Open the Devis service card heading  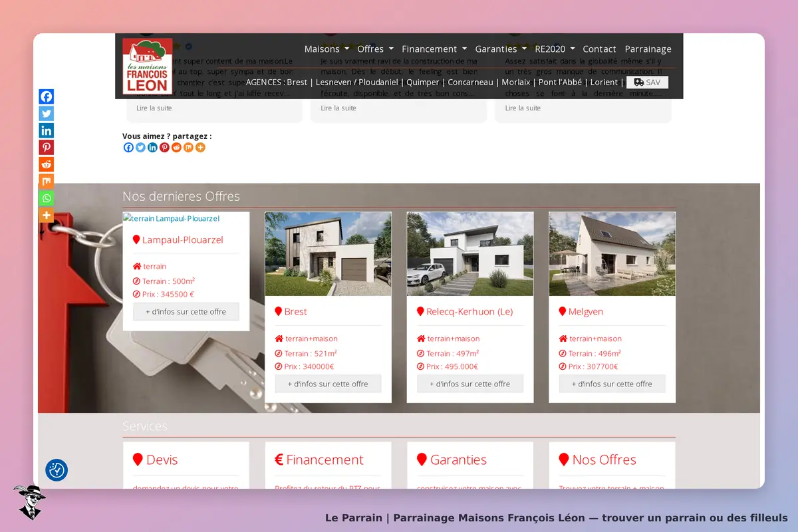click(x=162, y=460)
